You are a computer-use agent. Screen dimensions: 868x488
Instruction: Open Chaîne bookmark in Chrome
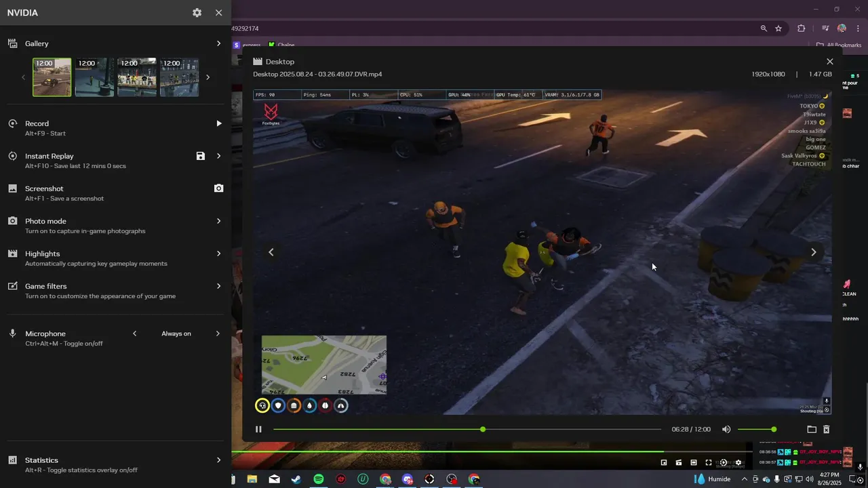(x=281, y=45)
